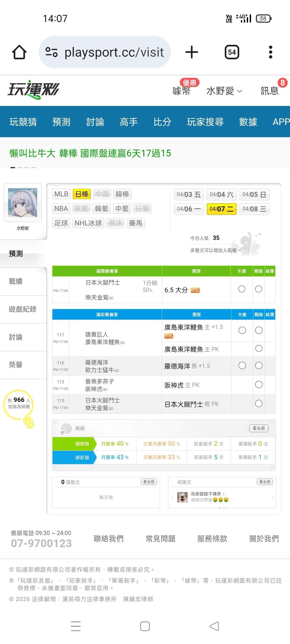Click the 水野愛 profile avatar thumbnail

click(23, 203)
